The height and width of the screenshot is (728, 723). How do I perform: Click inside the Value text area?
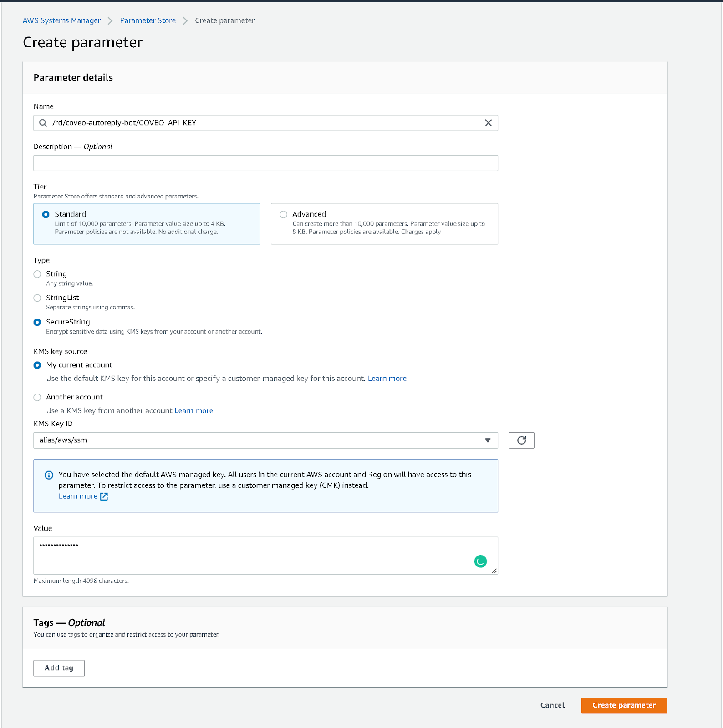pos(265,556)
